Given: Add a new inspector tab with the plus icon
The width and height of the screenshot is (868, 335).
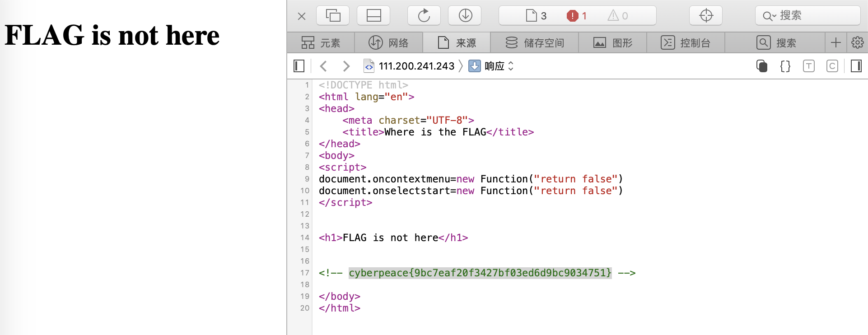Looking at the screenshot, I should [835, 43].
